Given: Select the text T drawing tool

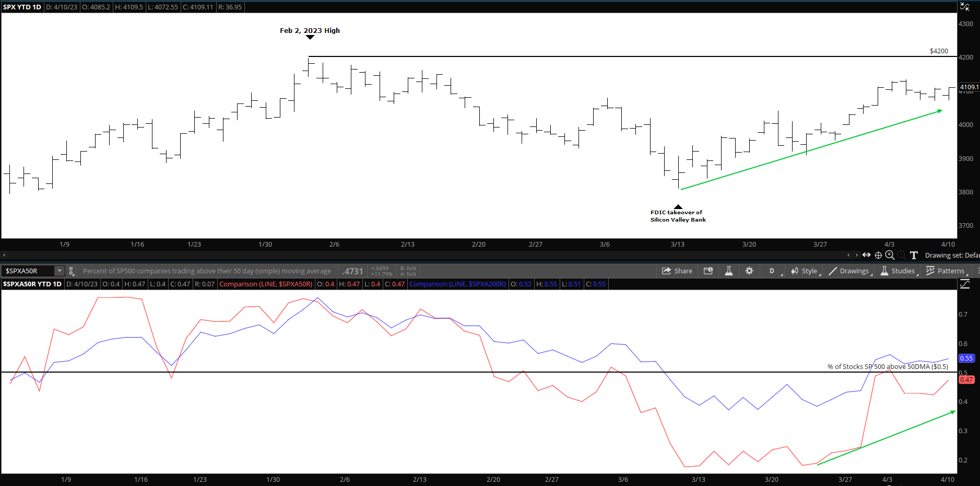Looking at the screenshot, I should point(914,255).
